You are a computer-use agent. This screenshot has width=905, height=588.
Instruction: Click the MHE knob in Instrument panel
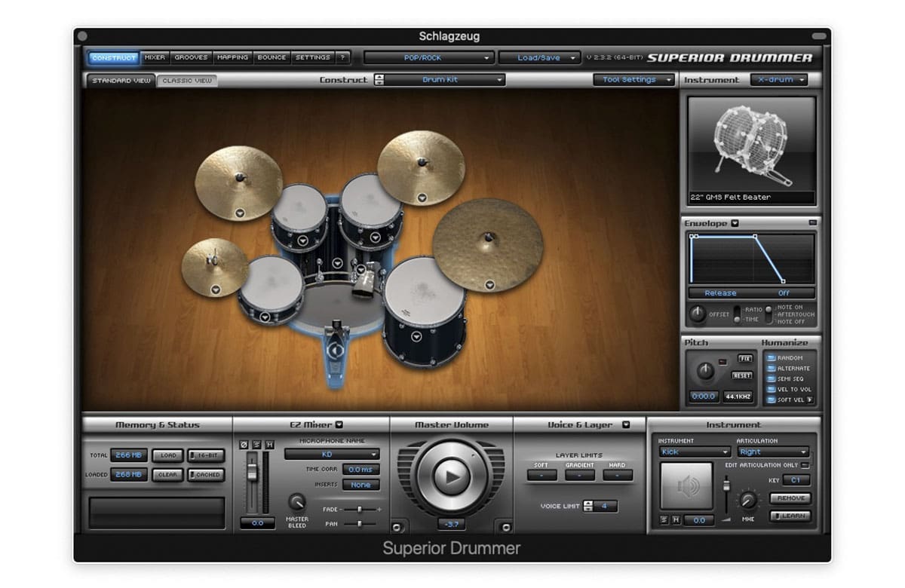pos(747,500)
